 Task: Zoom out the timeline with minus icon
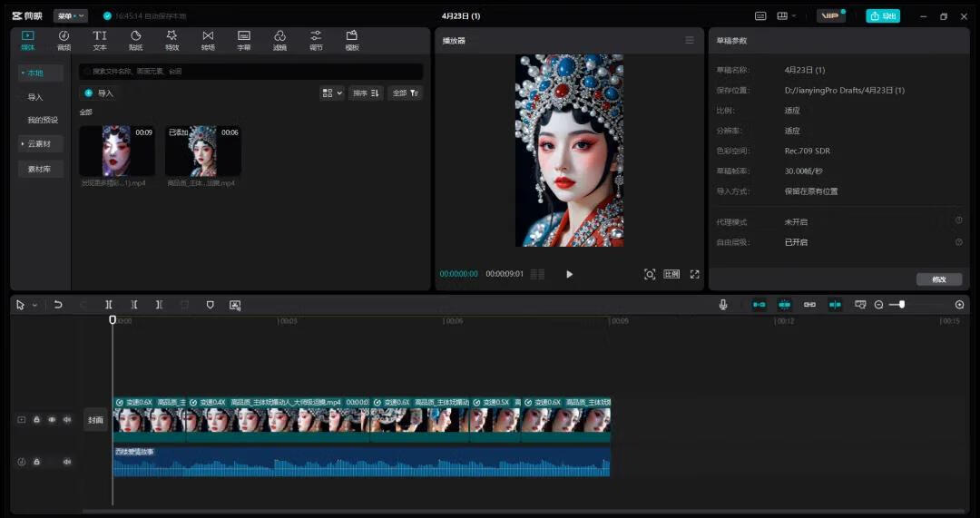coord(878,305)
